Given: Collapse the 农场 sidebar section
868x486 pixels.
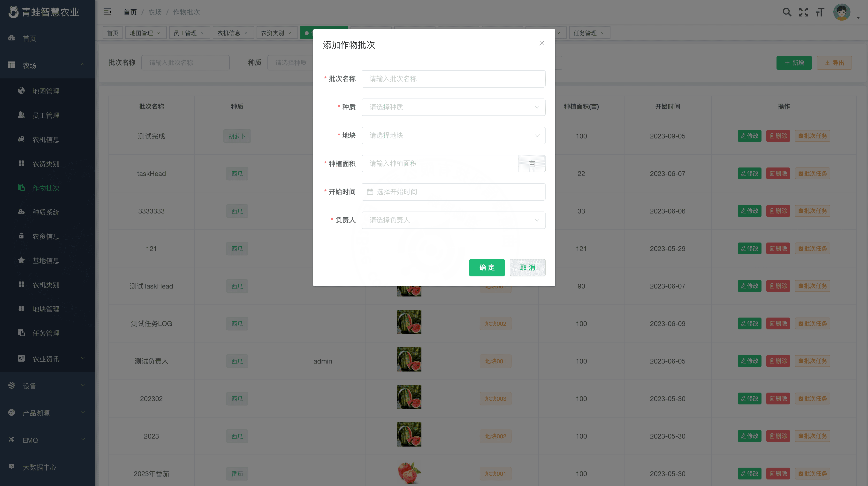Looking at the screenshot, I should 47,65.
